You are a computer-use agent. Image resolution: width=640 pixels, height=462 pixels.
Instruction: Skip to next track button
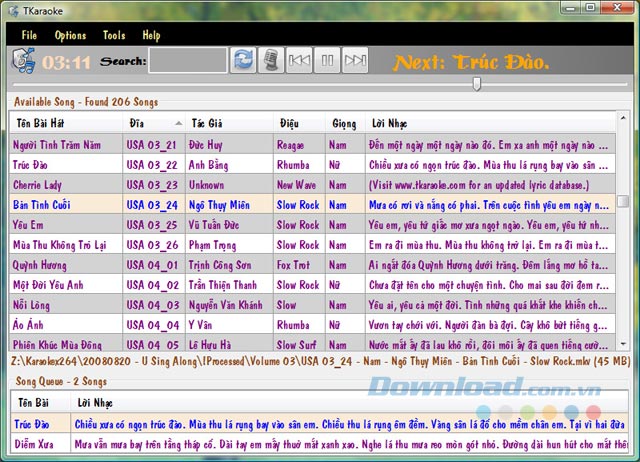[354, 61]
